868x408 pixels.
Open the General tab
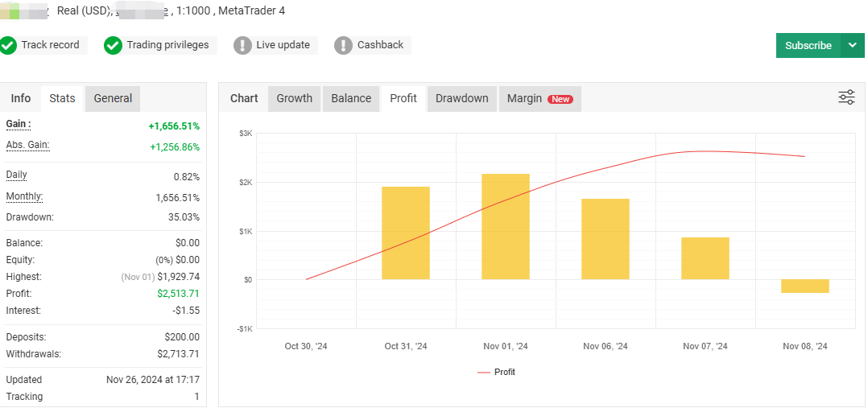click(113, 98)
